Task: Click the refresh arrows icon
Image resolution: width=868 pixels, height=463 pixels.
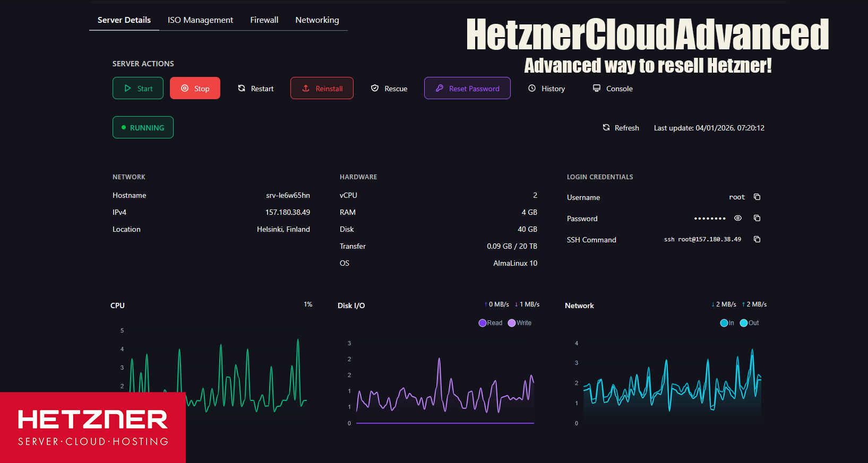Action: (606, 127)
